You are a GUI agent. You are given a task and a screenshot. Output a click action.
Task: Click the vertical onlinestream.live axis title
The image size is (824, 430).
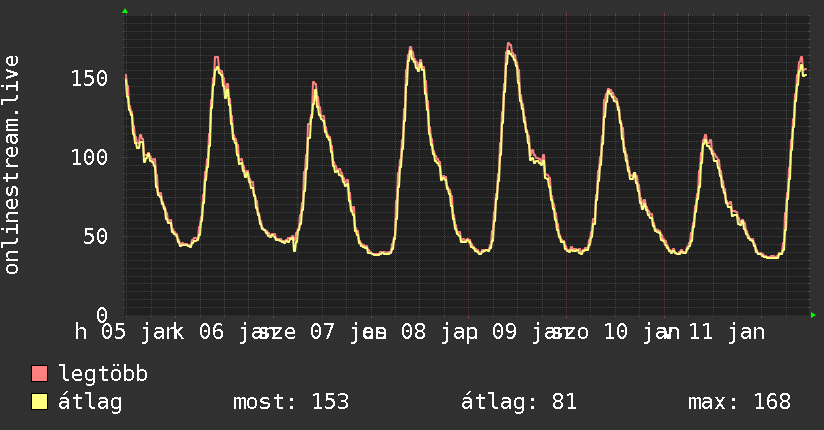coord(12,164)
